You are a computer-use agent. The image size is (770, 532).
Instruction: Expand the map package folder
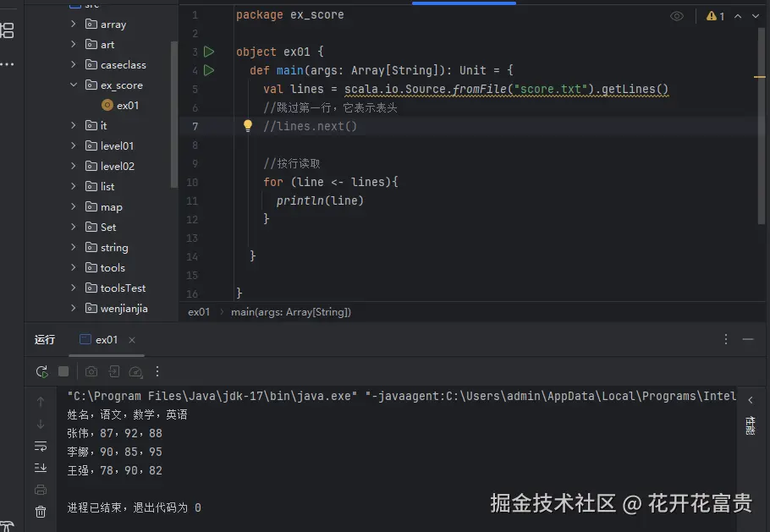[x=74, y=206]
